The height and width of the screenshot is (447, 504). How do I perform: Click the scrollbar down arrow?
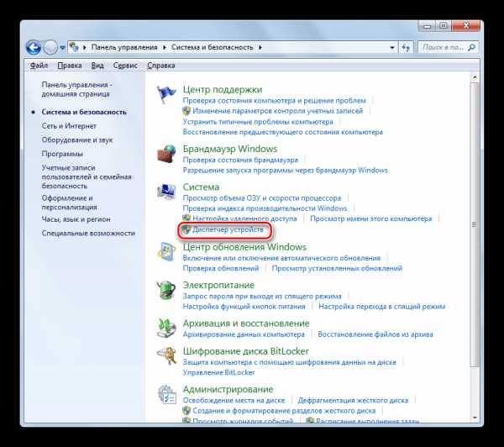pyautogui.click(x=475, y=418)
